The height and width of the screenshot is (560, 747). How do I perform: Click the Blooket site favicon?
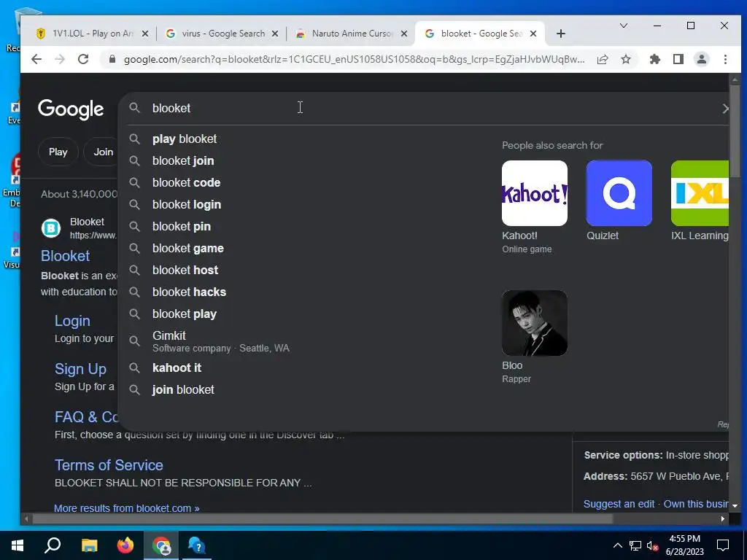tap(51, 228)
